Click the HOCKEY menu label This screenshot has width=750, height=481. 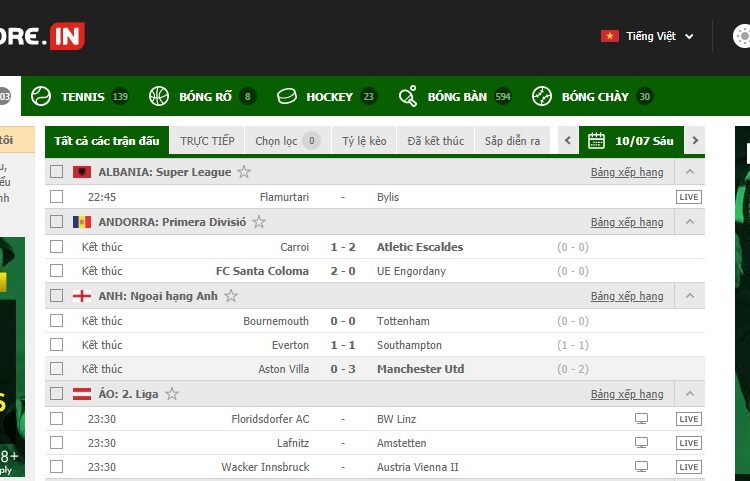point(330,97)
